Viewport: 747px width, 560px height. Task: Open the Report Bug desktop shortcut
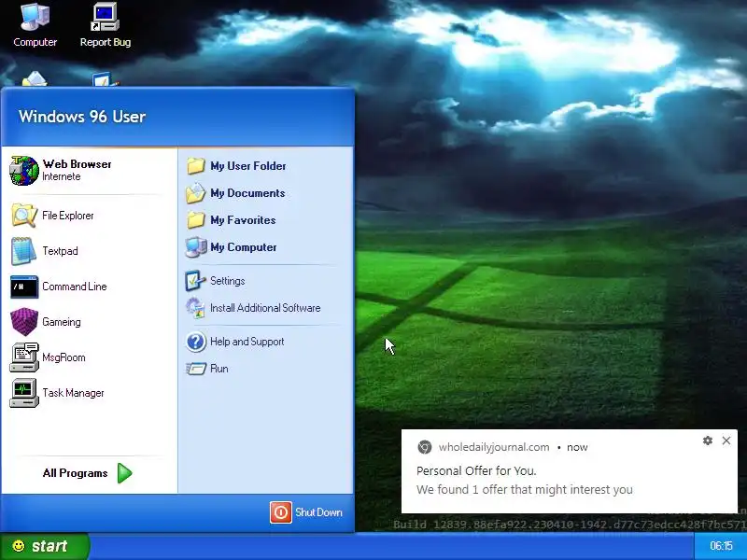106,18
